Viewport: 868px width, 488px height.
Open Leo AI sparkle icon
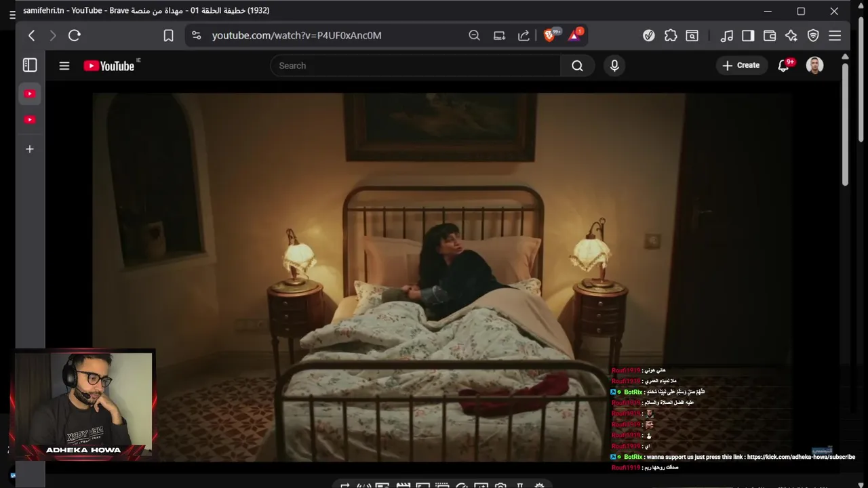click(x=791, y=35)
